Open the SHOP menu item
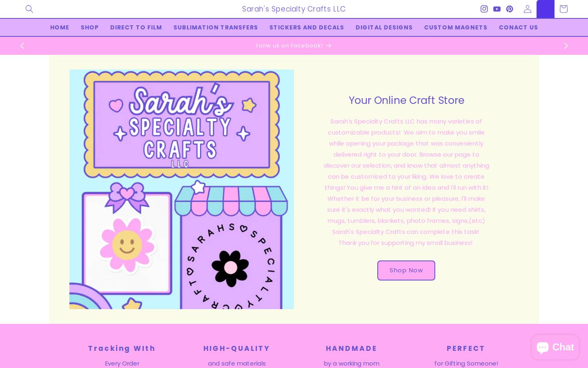Image resolution: width=588 pixels, height=368 pixels. (x=90, y=27)
